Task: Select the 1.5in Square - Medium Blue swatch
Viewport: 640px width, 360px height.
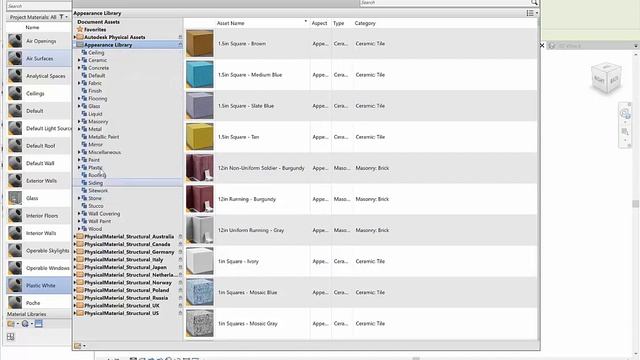Action: coord(200,75)
